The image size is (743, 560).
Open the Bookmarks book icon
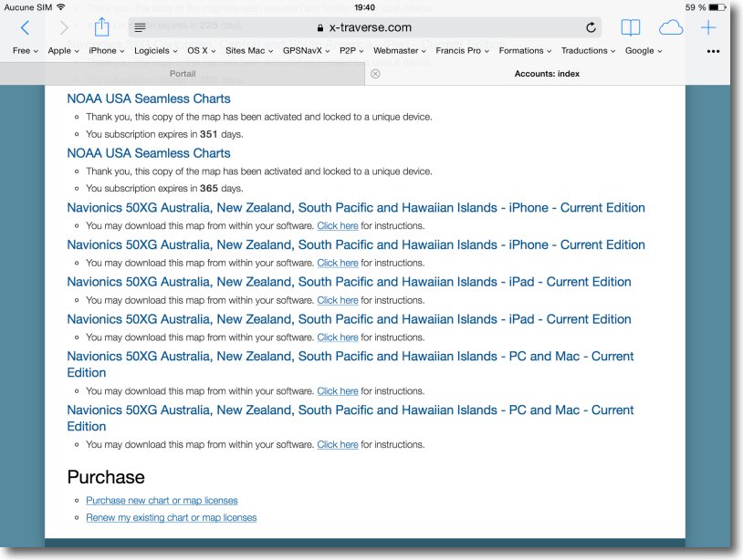pyautogui.click(x=630, y=27)
